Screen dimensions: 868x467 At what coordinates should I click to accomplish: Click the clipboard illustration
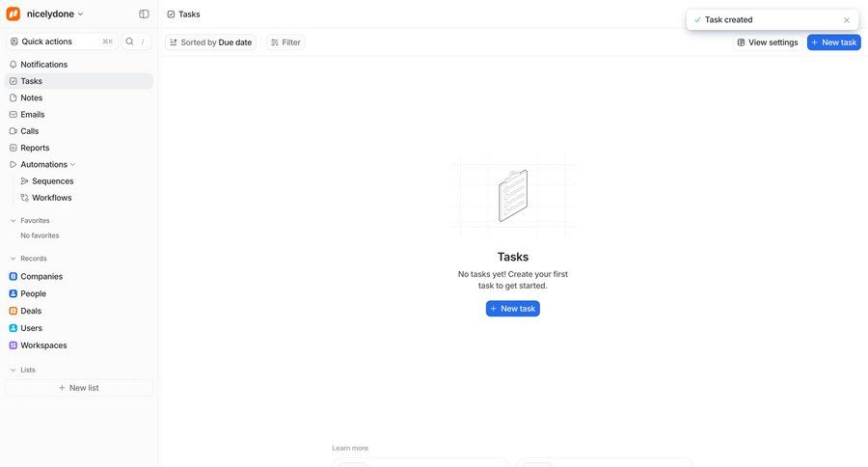pos(513,196)
